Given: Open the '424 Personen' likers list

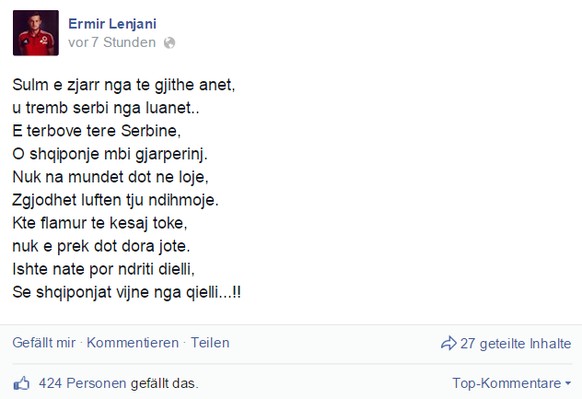Looking at the screenshot, I should point(82,383).
